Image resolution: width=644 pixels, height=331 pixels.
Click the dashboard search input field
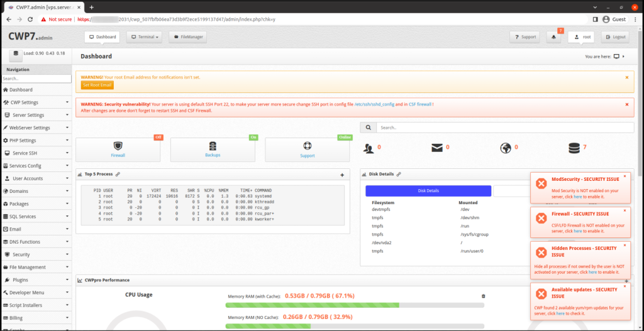[x=505, y=128]
